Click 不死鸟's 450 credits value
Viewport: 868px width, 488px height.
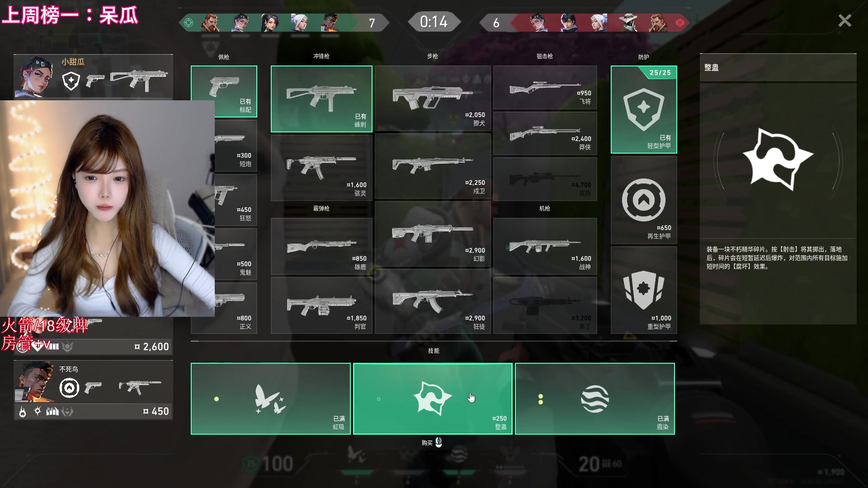pos(156,411)
